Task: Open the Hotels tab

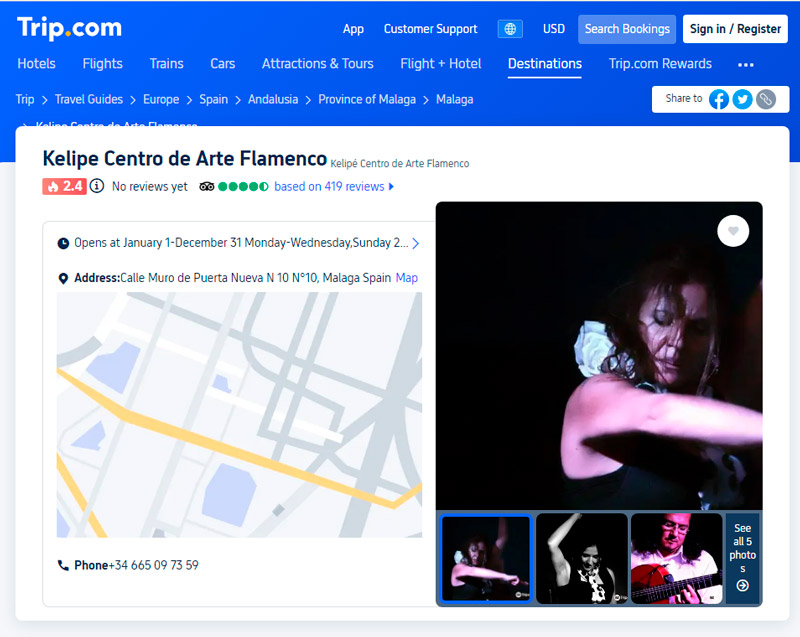Action: (x=36, y=64)
